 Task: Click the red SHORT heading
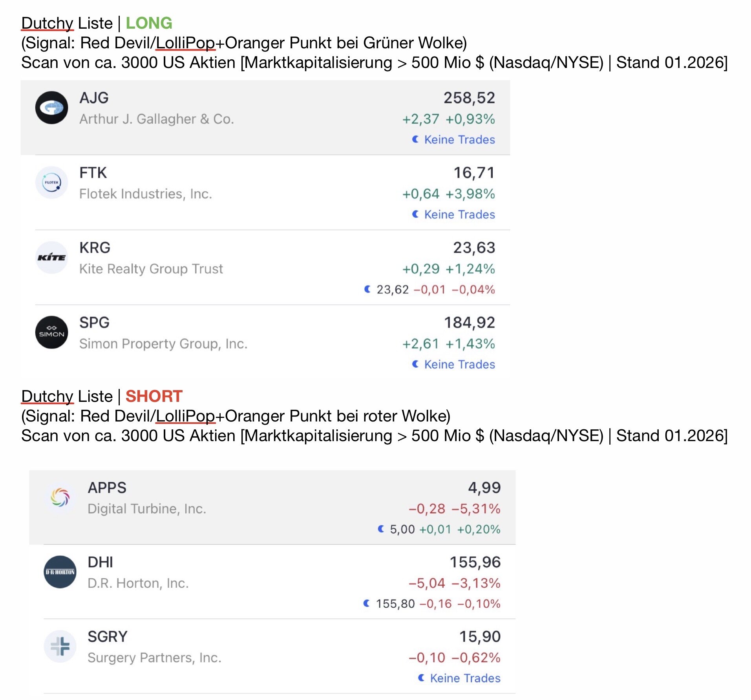[x=154, y=396]
